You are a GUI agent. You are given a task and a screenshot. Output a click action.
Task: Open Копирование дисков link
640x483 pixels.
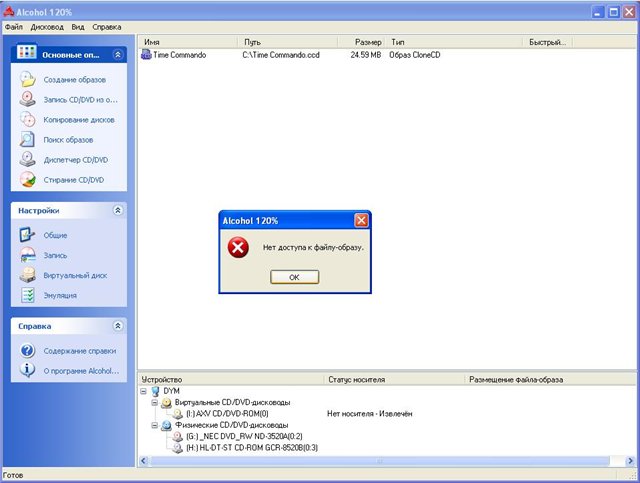pos(79,120)
